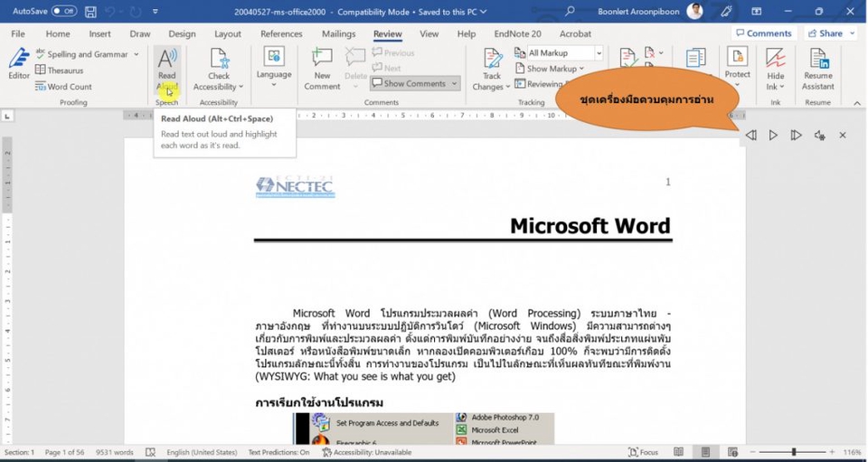Open Read Aloud voice settings
The width and height of the screenshot is (868, 462).
pos(820,135)
